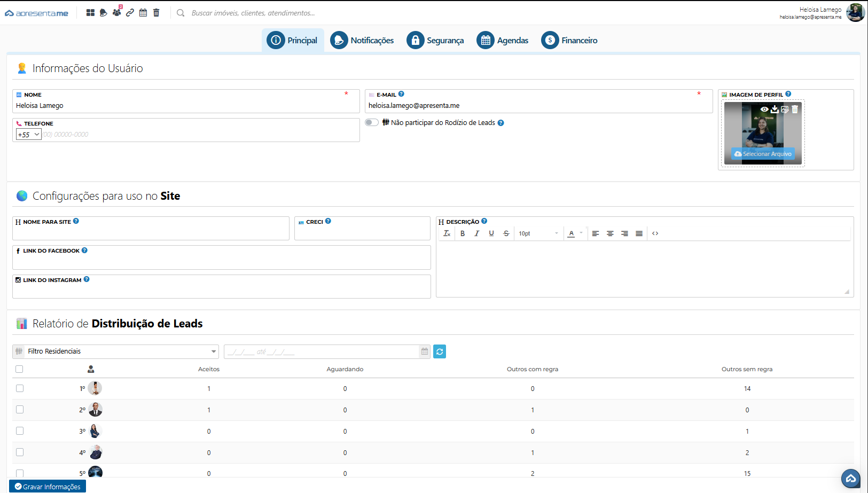
Task: Click the trash icon in top toolbar
Action: 157,13
